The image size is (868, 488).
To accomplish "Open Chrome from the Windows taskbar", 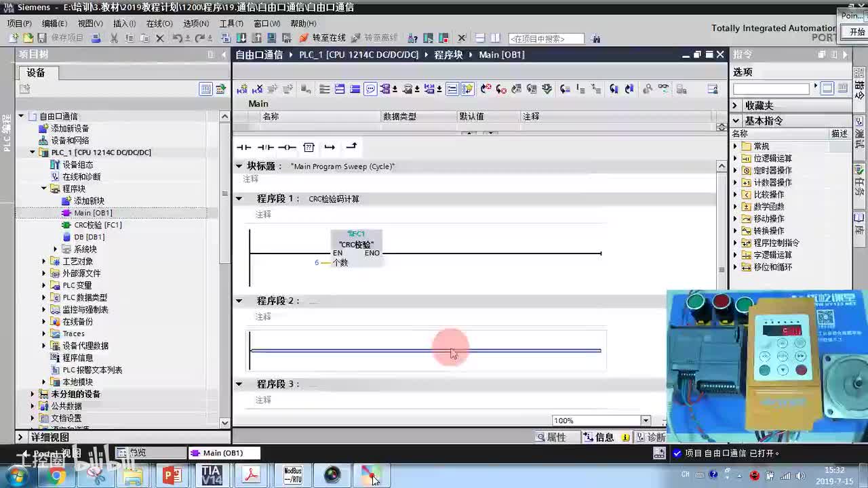I will point(56,475).
